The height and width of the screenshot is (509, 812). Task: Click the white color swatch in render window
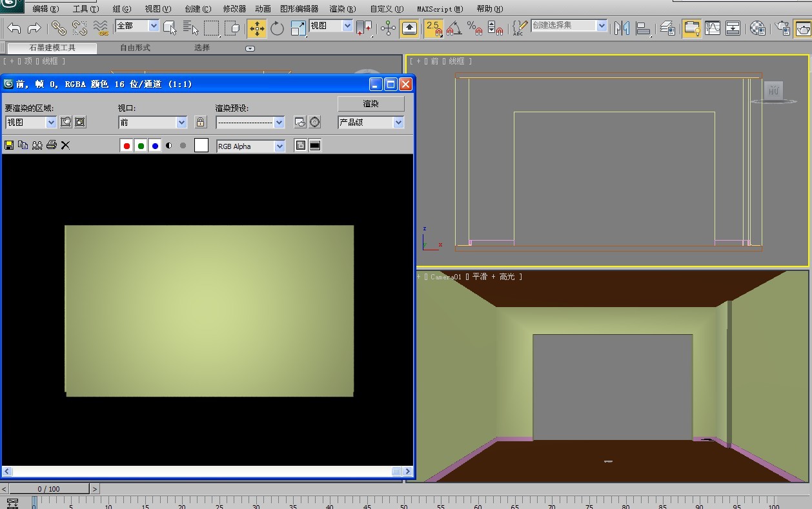201,146
